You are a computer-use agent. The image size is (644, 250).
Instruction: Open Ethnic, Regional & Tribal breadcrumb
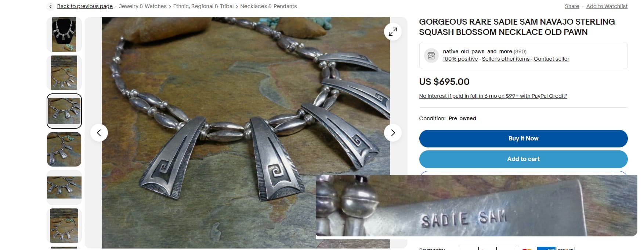point(203,6)
